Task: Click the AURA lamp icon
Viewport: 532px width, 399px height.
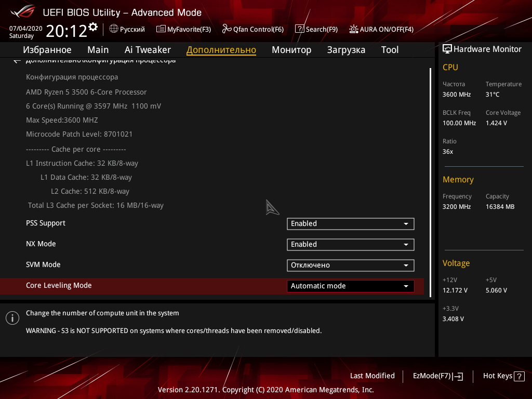Action: pos(353,29)
